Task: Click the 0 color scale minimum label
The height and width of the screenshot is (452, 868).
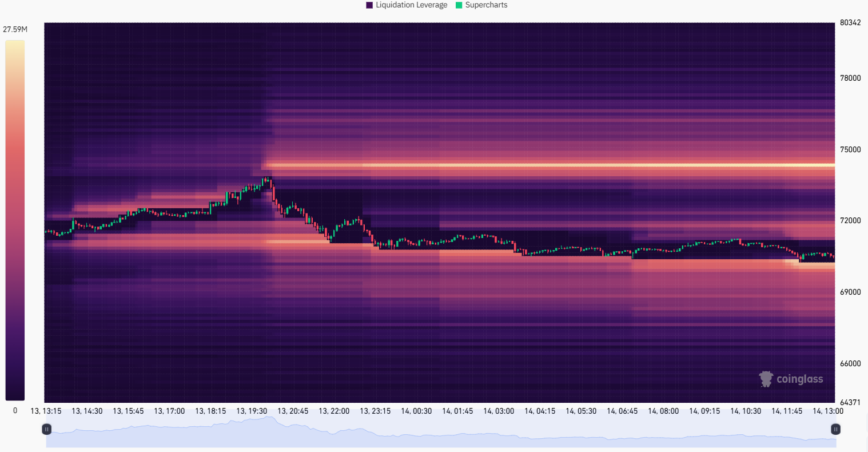Action: click(x=15, y=411)
